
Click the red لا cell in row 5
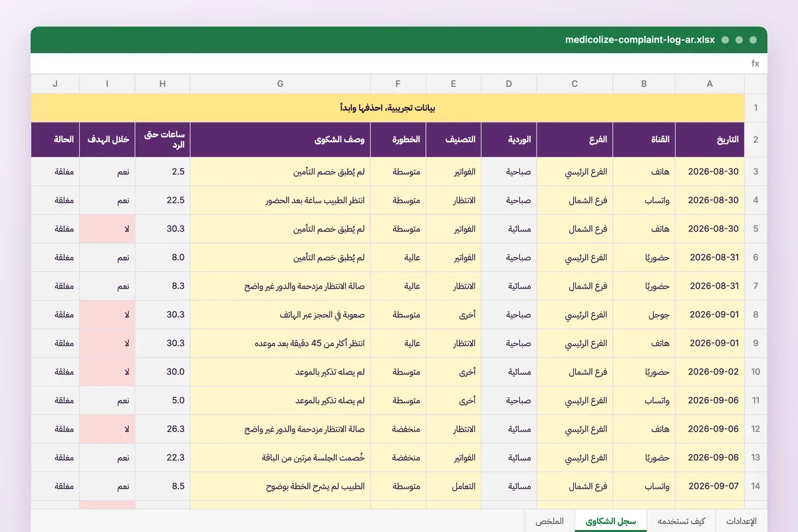click(107, 229)
